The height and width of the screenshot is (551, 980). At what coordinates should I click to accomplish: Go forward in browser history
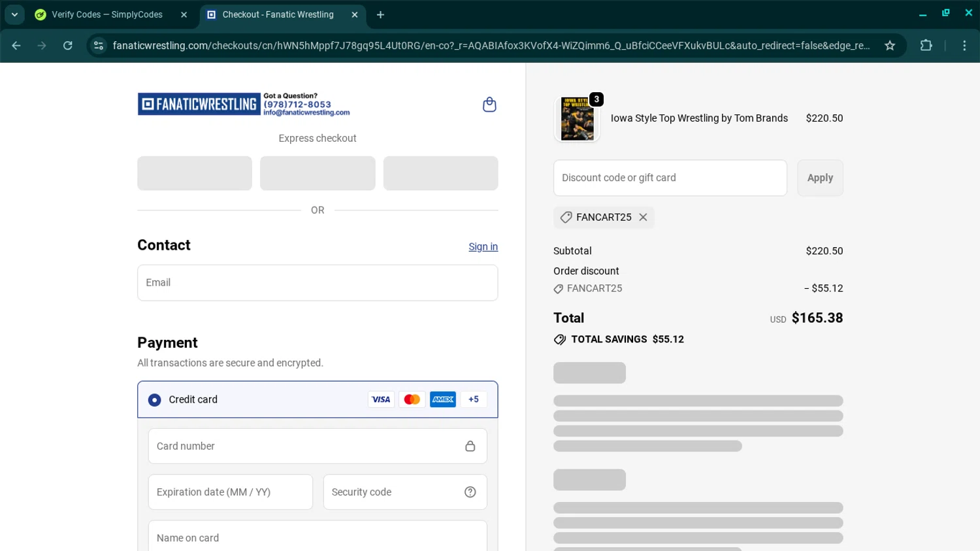(x=42, y=46)
